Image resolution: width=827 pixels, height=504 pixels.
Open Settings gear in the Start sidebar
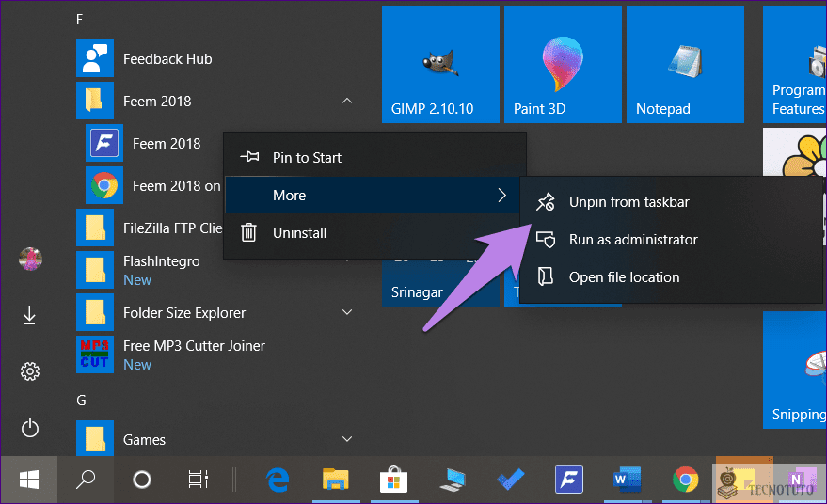click(x=30, y=371)
